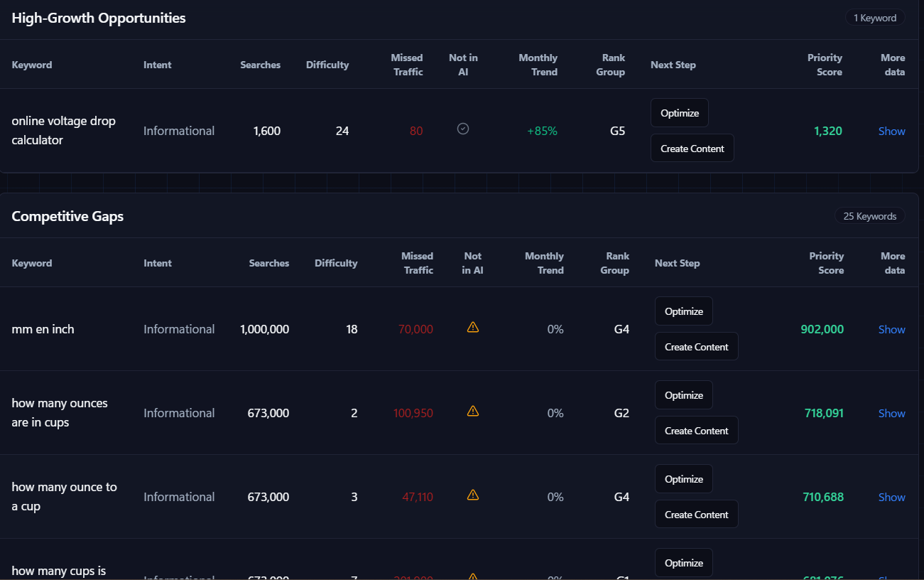Click the 47,110 missed traffic value

tap(418, 497)
